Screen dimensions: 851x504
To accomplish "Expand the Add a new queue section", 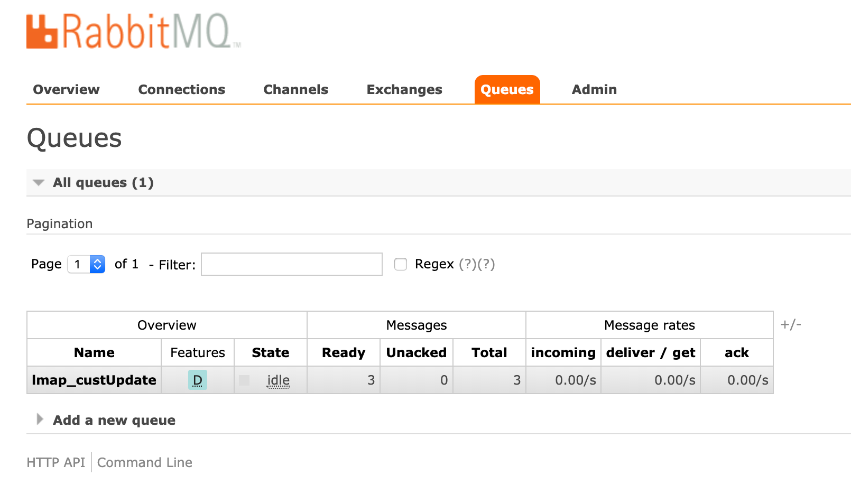I will [114, 421].
